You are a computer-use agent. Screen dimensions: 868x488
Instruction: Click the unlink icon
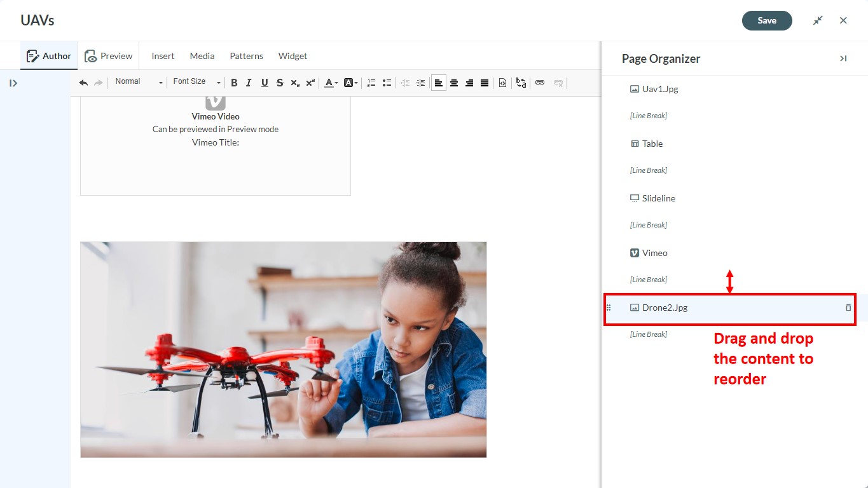click(x=558, y=83)
